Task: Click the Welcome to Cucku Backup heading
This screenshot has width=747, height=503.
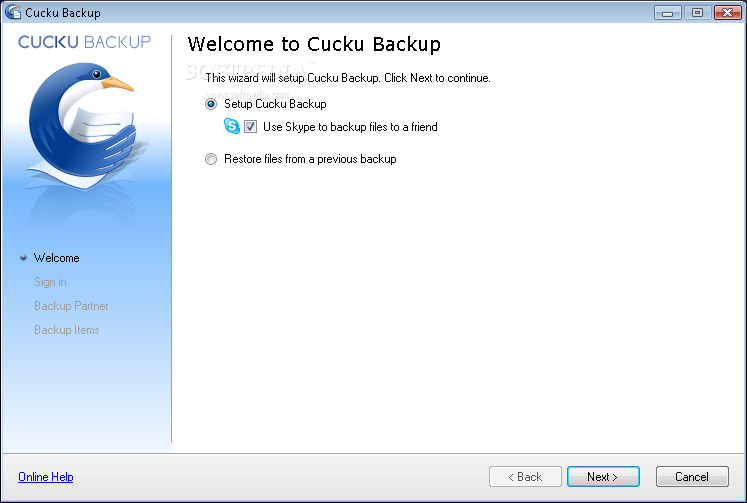Action: [314, 44]
